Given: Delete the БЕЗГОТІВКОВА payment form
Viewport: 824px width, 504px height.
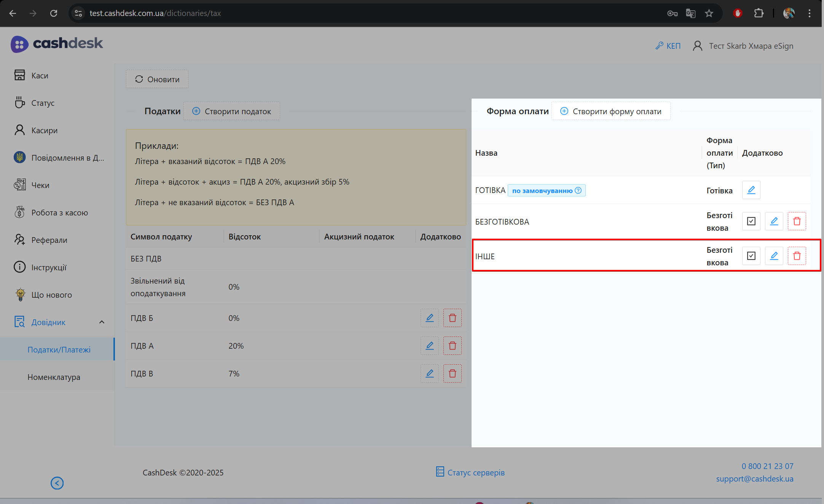Looking at the screenshot, I should point(797,221).
